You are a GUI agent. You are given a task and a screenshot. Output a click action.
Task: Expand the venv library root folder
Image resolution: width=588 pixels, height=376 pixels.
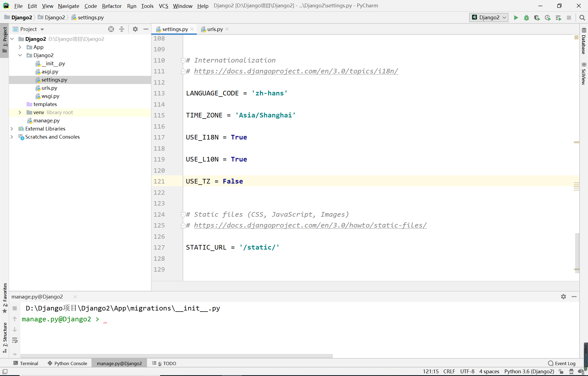point(20,112)
